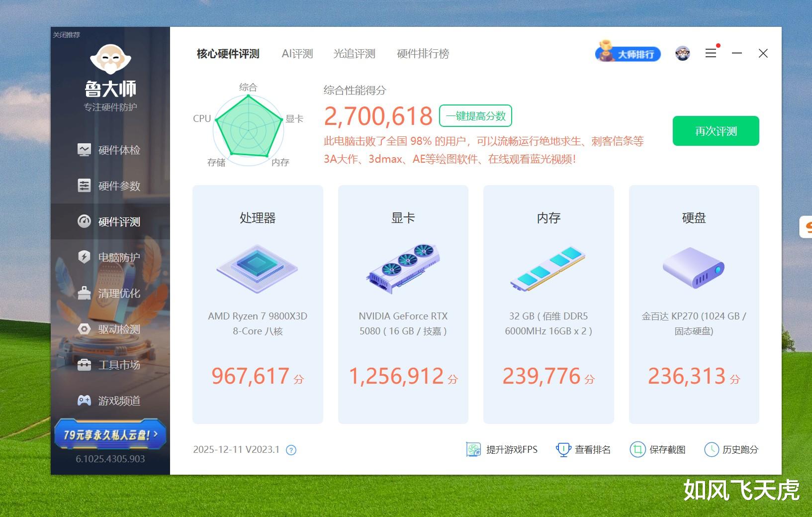
Task: Click the 79元享永久私人云盘 banner
Action: click(x=110, y=434)
